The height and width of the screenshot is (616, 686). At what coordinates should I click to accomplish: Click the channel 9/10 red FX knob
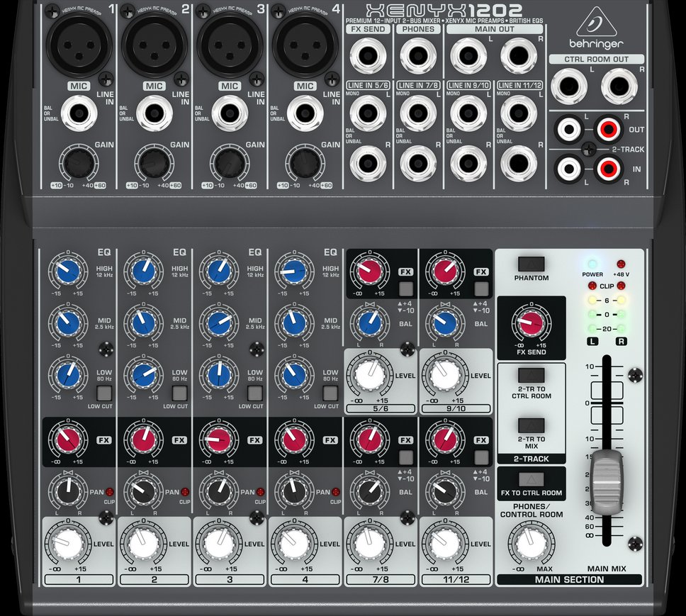(445, 271)
